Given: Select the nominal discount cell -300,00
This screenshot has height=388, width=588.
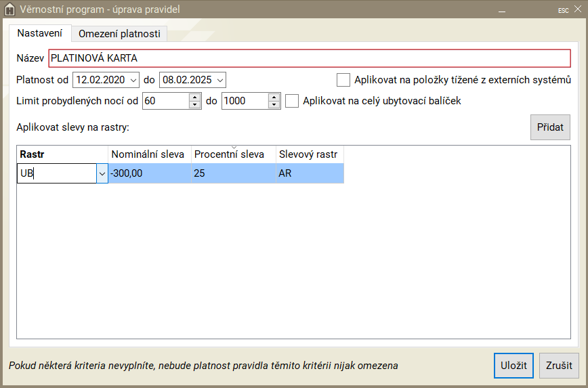Looking at the screenshot, I should 149,173.
